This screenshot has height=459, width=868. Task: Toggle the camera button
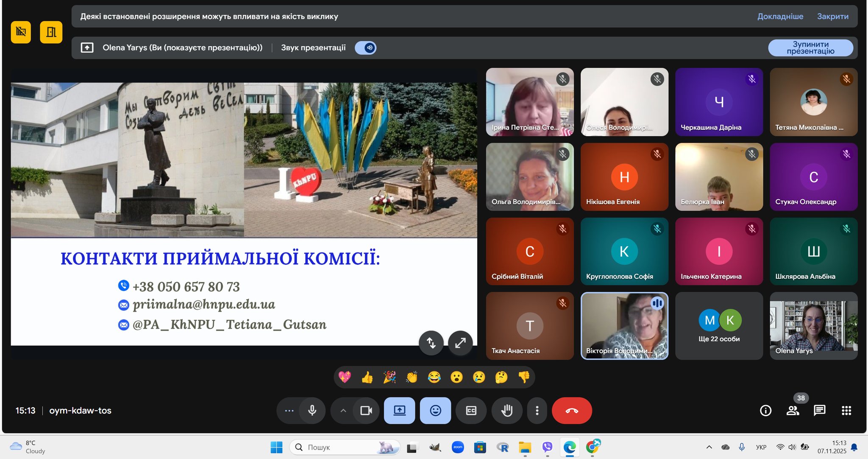366,410
